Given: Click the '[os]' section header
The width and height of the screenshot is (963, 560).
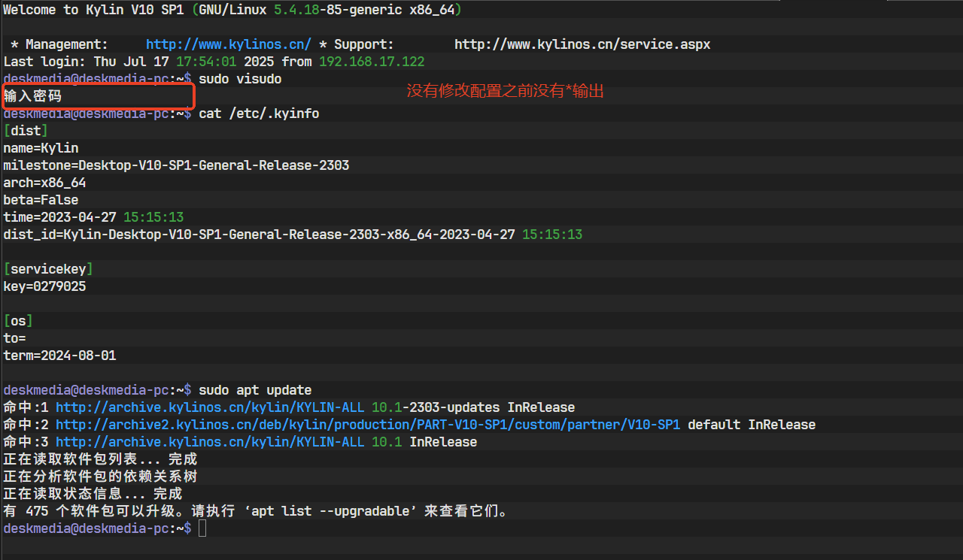Looking at the screenshot, I should click(x=18, y=321).
